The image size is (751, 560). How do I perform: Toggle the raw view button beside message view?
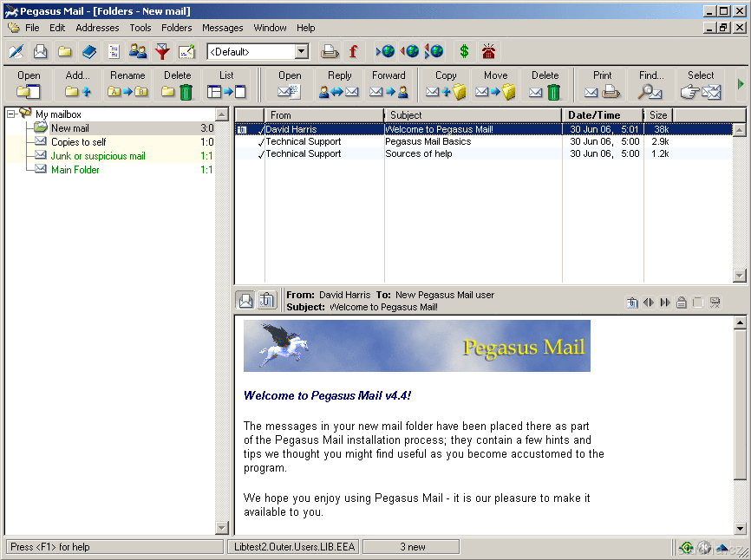click(266, 301)
